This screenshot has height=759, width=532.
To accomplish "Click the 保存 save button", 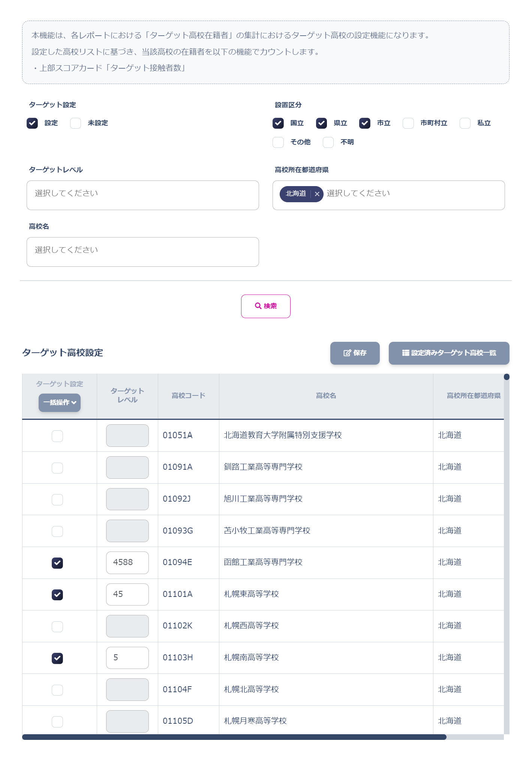I will click(x=355, y=353).
